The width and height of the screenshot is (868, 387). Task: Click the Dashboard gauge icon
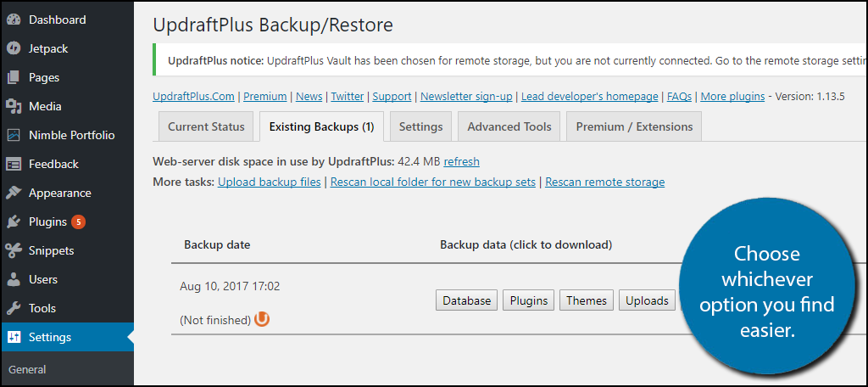point(14,20)
